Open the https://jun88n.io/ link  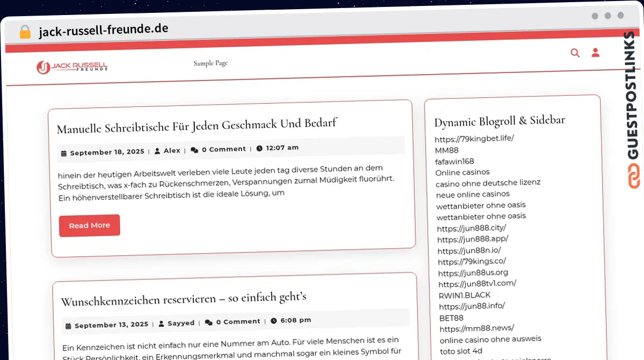coord(469,250)
